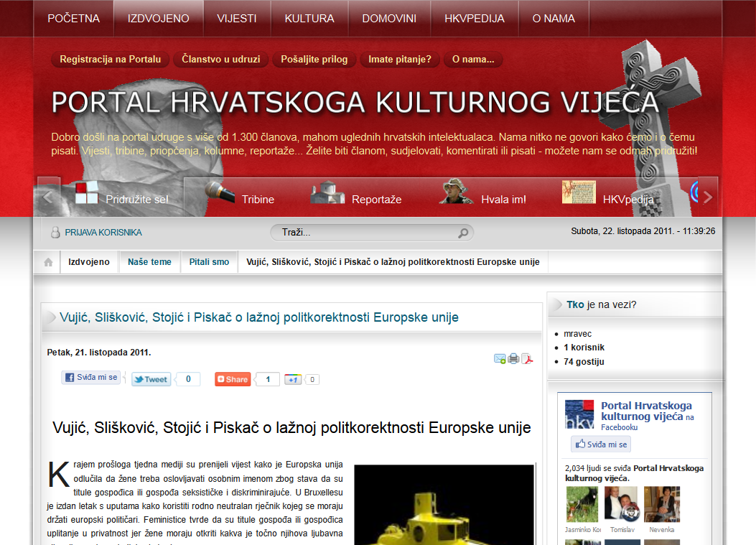Open the PRIJAVA KORISNIKA login link
Screen dimensions: 756x545
coord(103,233)
